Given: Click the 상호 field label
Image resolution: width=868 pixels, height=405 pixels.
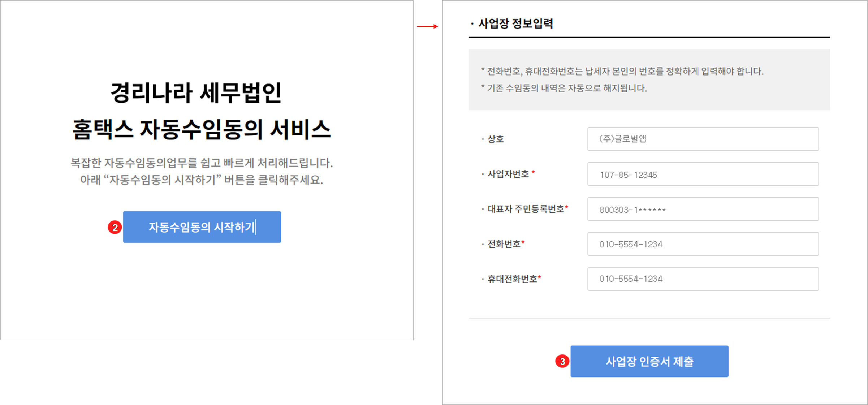Looking at the screenshot, I should [x=495, y=139].
